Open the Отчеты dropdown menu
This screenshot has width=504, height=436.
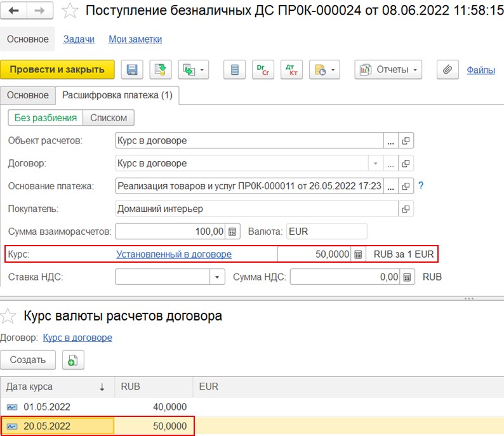click(388, 69)
